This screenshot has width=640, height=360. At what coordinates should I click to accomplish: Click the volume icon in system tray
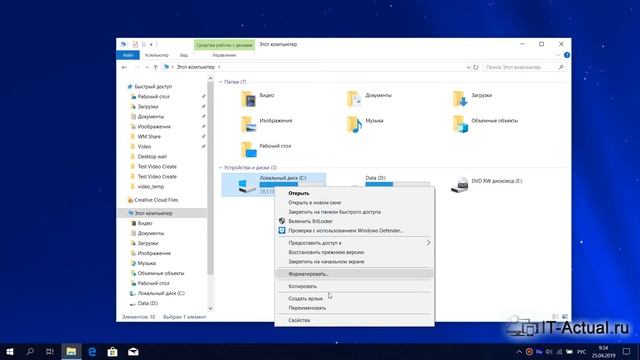[x=549, y=352]
